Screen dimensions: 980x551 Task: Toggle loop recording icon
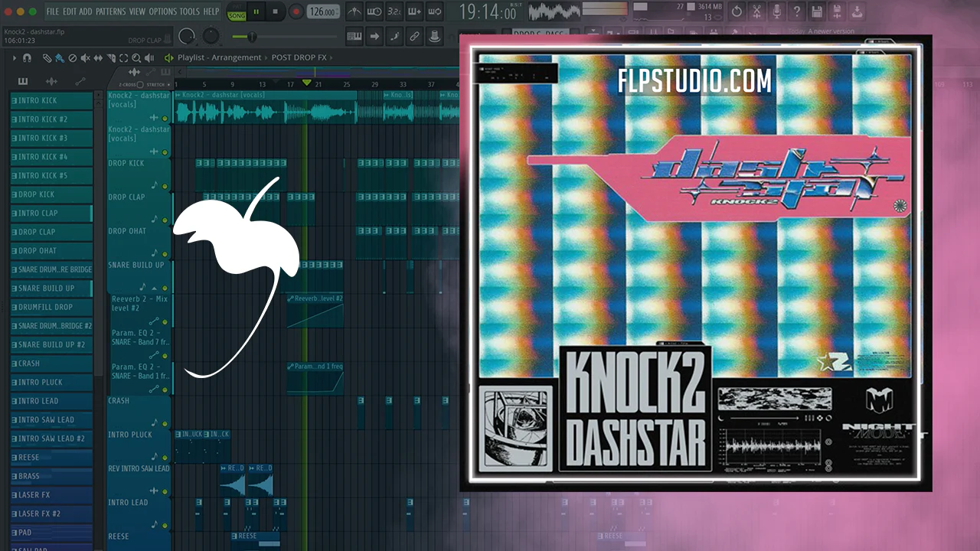(433, 12)
